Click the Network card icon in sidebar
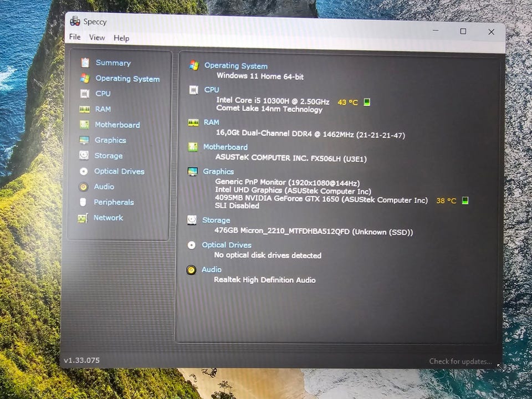The height and width of the screenshot is (399, 532). pyautogui.click(x=83, y=218)
